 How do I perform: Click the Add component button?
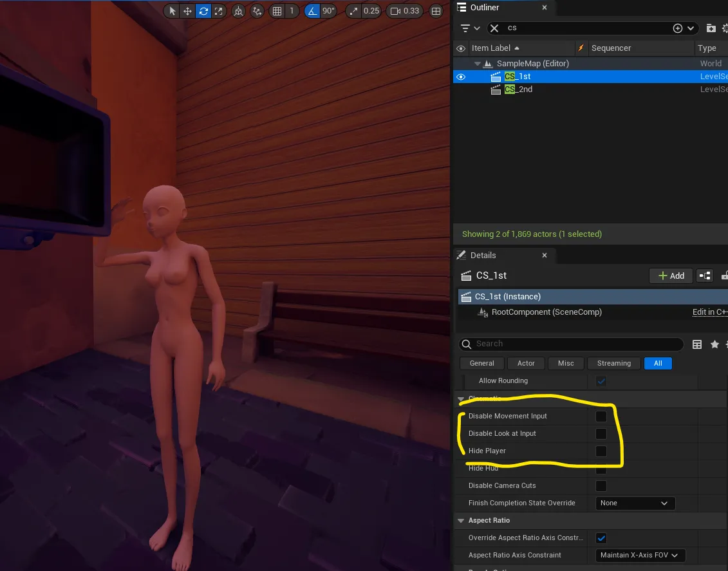pyautogui.click(x=671, y=276)
